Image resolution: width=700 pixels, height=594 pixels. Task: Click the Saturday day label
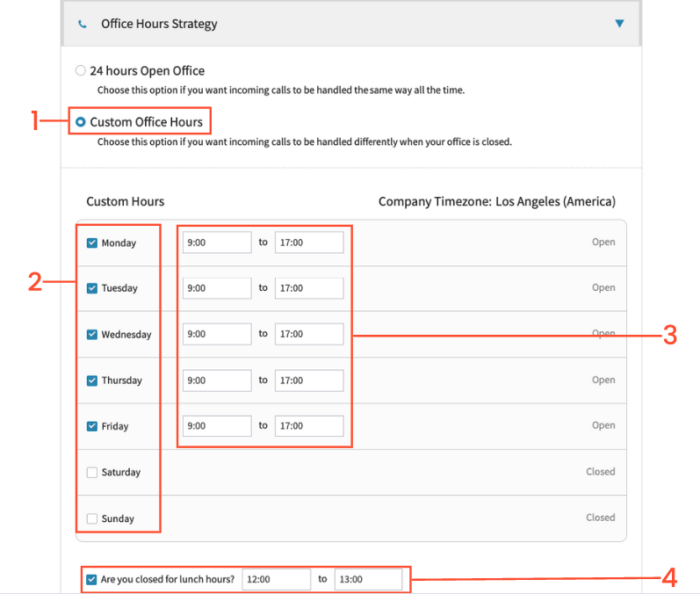tap(121, 473)
